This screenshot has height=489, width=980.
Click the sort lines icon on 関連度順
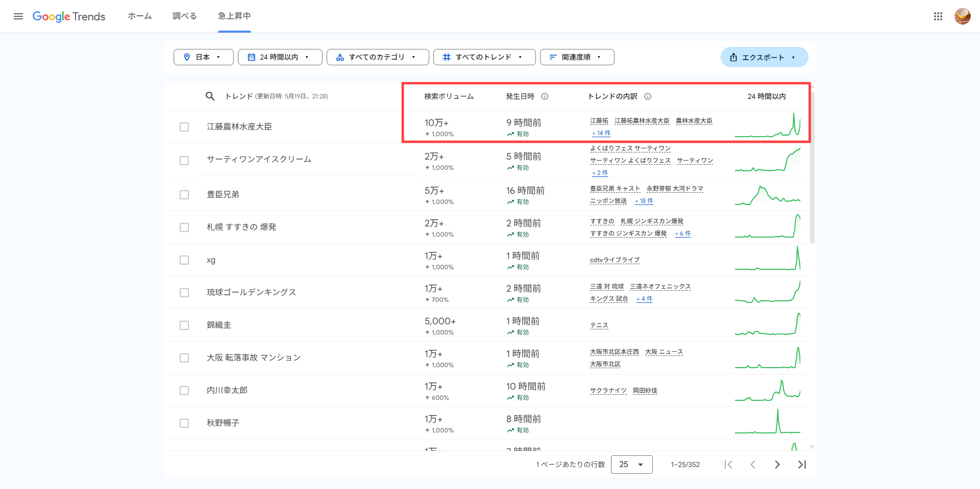(x=553, y=57)
